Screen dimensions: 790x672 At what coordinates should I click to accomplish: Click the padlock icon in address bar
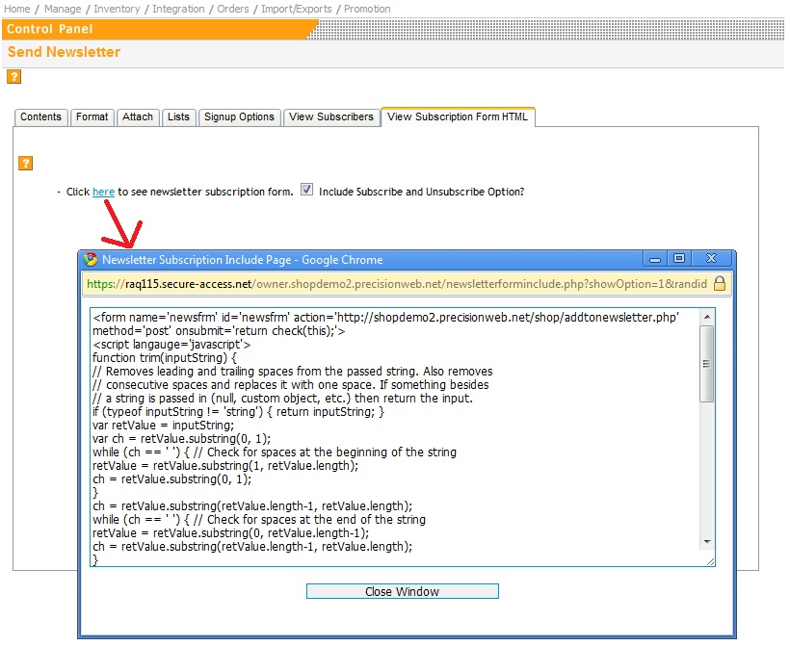pyautogui.click(x=720, y=284)
